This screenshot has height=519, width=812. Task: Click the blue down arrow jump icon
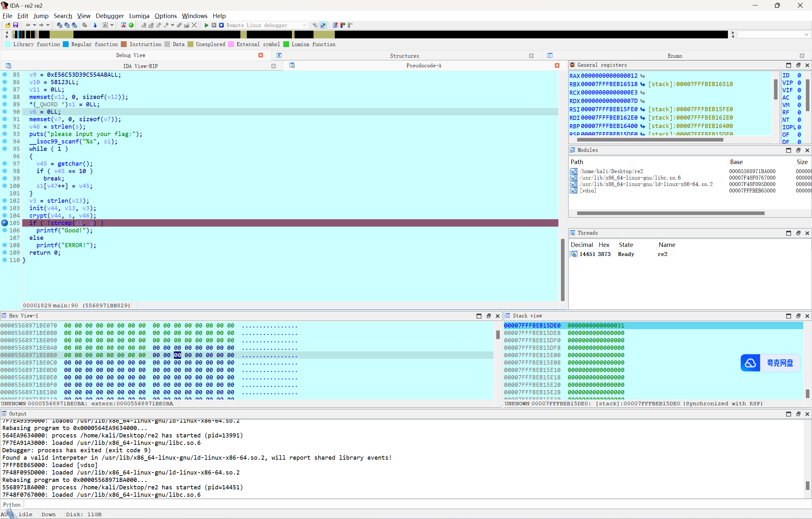pyautogui.click(x=95, y=25)
